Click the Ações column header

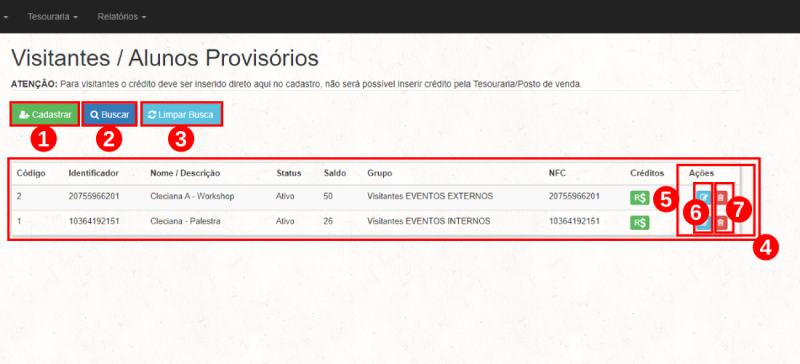(x=702, y=173)
